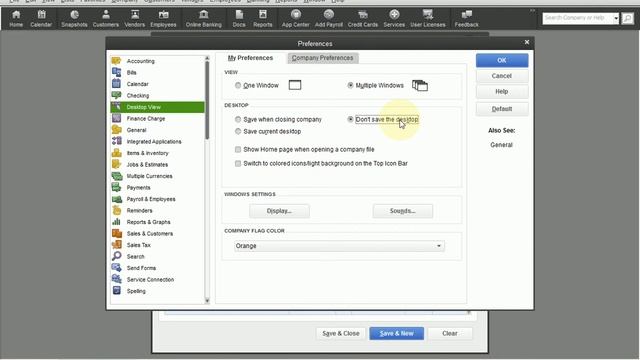
Task: Click the Default button
Action: pos(502,109)
